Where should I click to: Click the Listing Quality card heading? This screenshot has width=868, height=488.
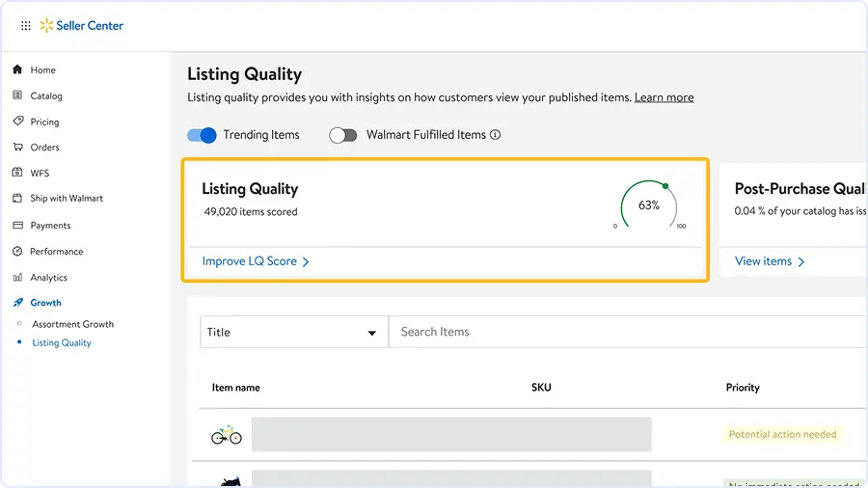[250, 189]
